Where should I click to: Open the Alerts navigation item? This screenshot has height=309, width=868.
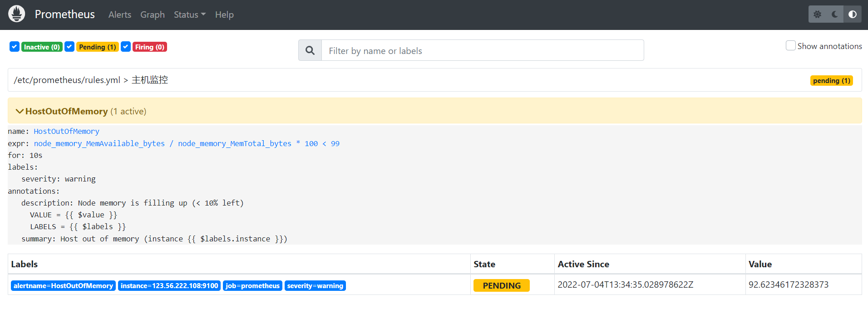120,15
